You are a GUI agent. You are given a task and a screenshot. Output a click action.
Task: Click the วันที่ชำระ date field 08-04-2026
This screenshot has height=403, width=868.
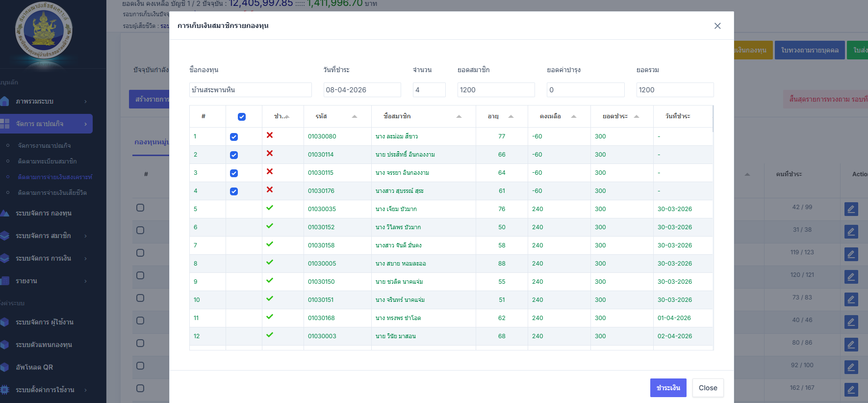coord(362,90)
